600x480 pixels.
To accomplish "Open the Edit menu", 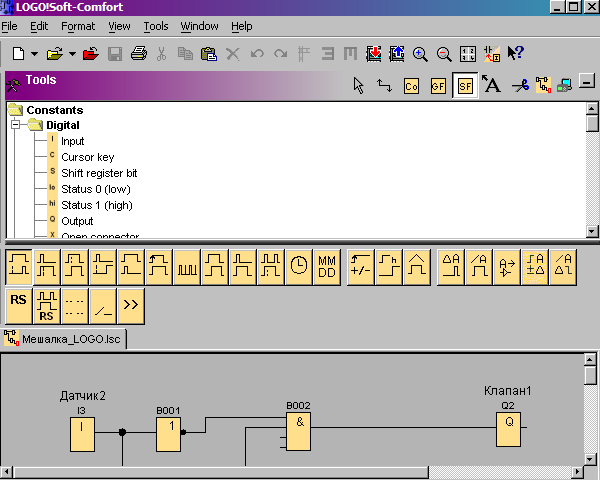I will (39, 26).
